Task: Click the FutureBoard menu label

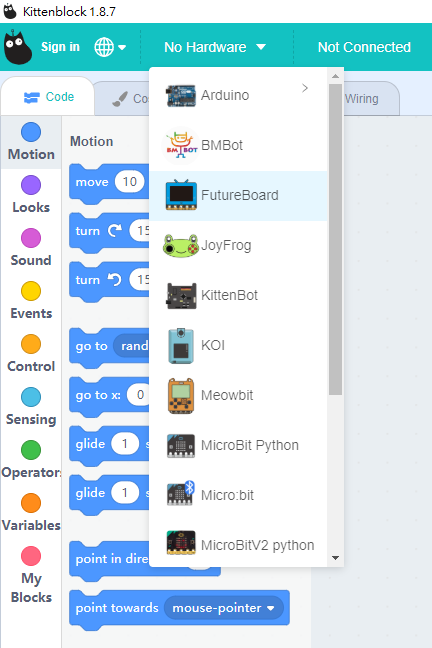Action: pos(240,195)
